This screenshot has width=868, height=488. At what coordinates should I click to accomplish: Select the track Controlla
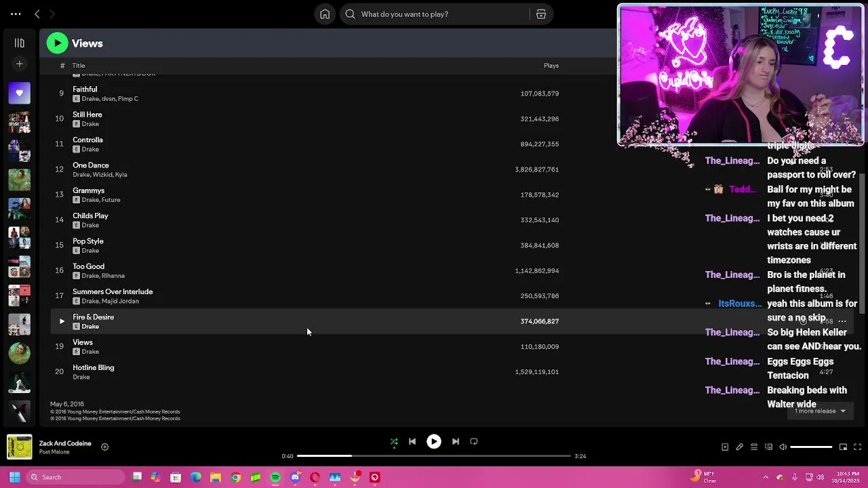pyautogui.click(x=87, y=140)
